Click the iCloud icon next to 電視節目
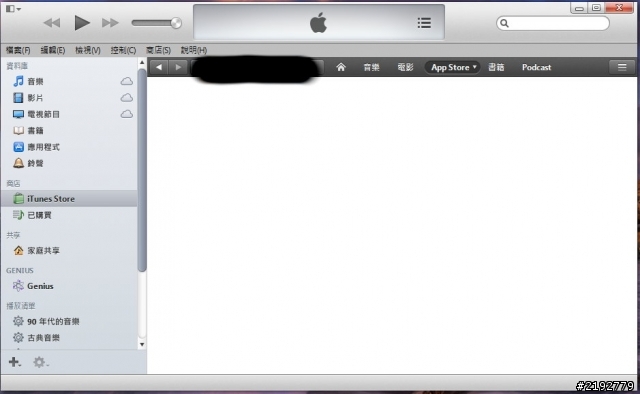 click(127, 114)
